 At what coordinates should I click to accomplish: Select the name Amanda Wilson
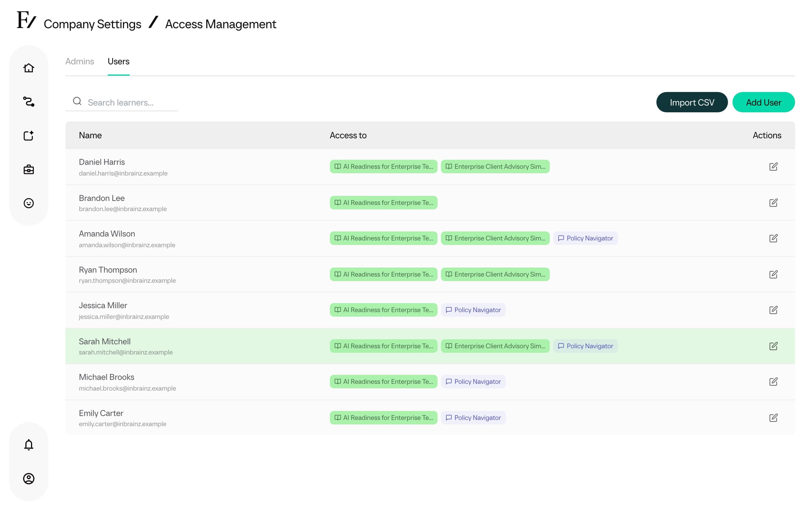click(107, 234)
